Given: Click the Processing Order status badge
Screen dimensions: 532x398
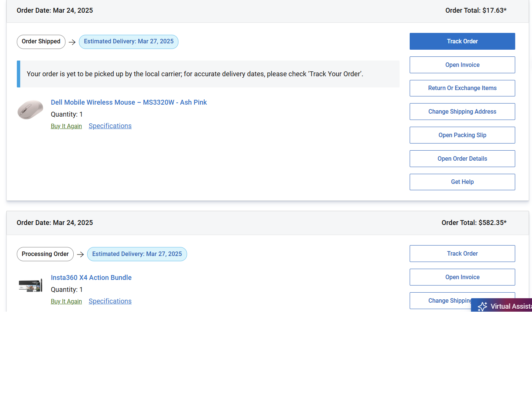Looking at the screenshot, I should point(45,254).
